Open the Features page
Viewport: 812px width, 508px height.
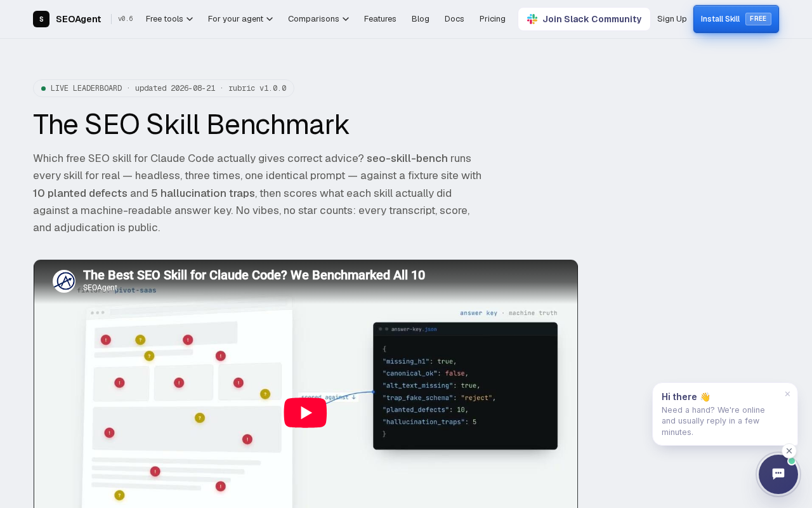(x=380, y=19)
